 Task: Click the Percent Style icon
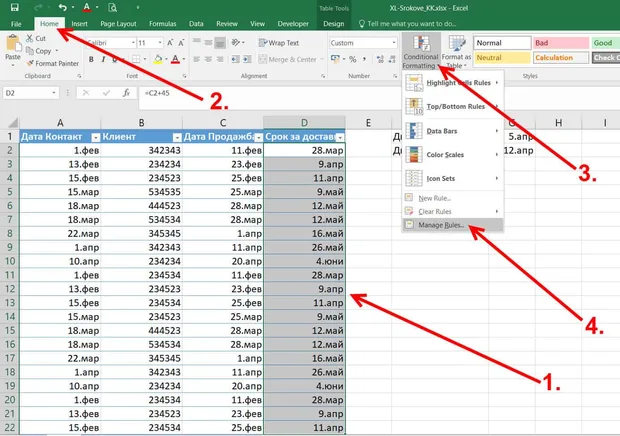(353, 59)
